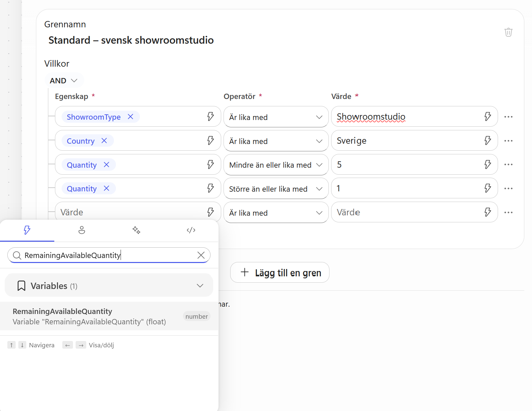Click 'Lägg till en gren' button
532x411 pixels.
coord(280,273)
